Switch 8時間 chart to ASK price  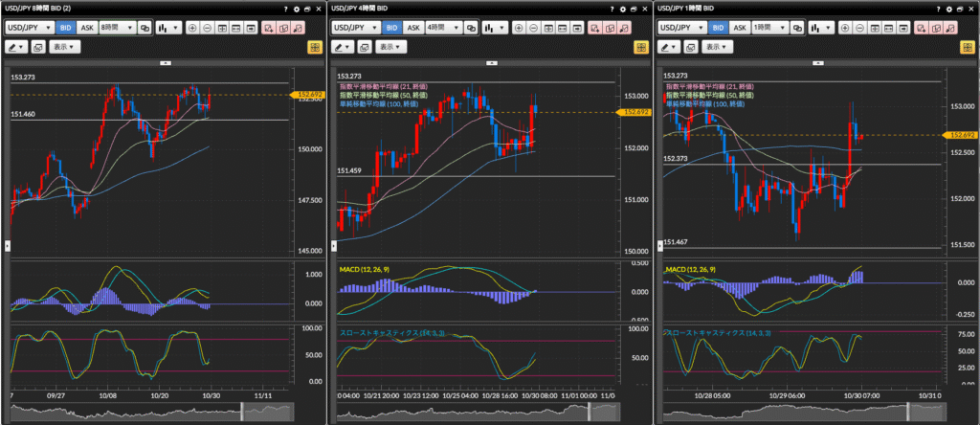pos(87,28)
